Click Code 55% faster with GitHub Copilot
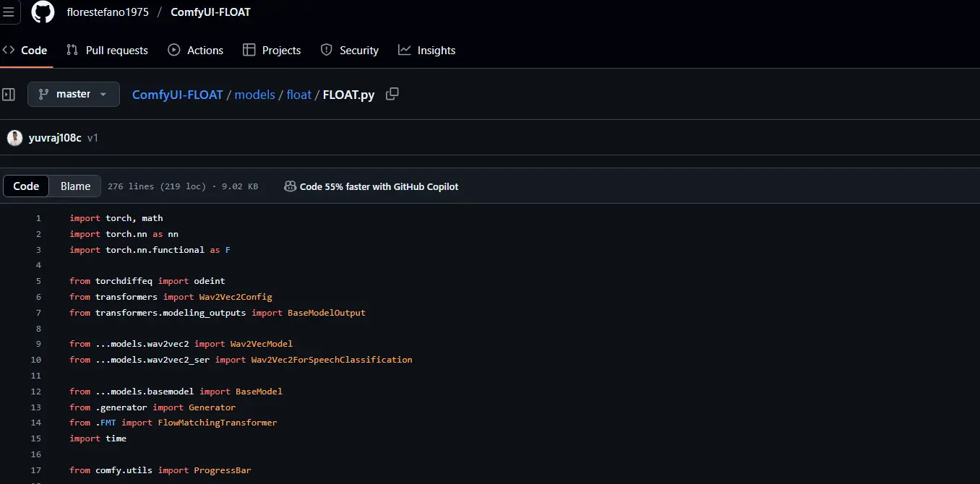 coord(379,186)
